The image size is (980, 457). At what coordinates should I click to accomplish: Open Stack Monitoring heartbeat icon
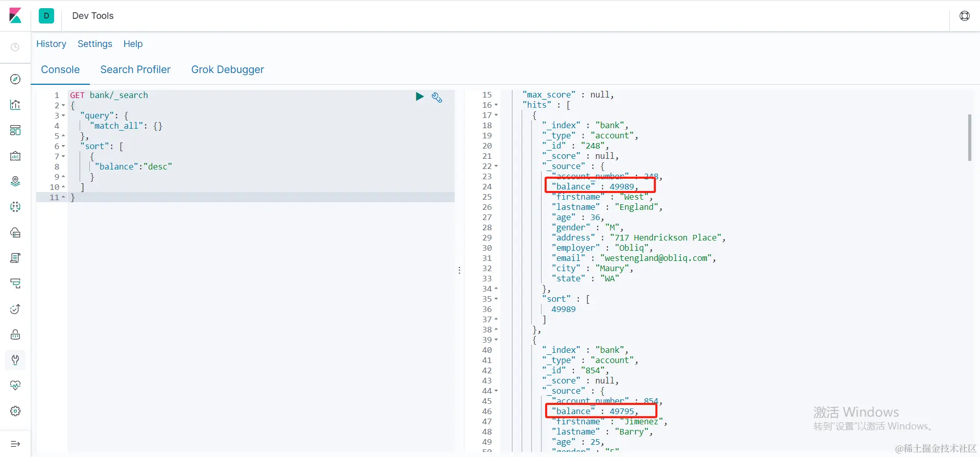15,386
